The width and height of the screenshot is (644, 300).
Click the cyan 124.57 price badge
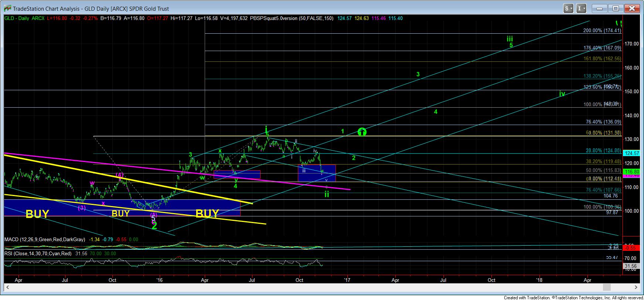631,153
